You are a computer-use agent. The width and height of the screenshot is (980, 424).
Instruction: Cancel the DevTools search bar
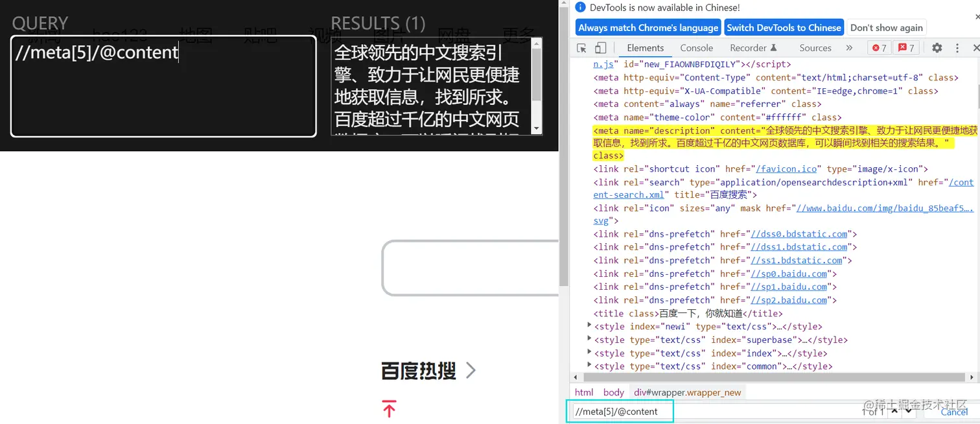click(x=954, y=412)
